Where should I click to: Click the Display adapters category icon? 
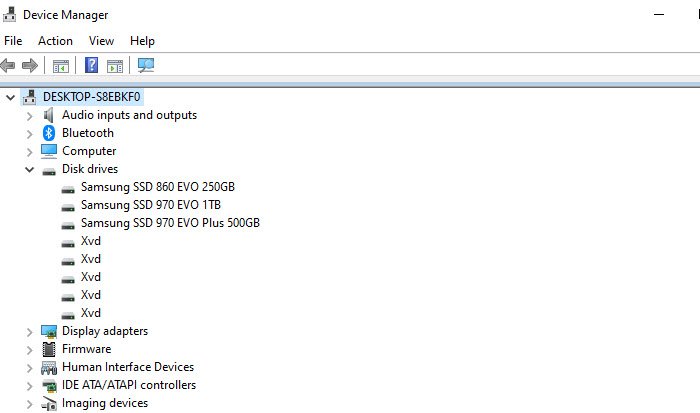(49, 331)
